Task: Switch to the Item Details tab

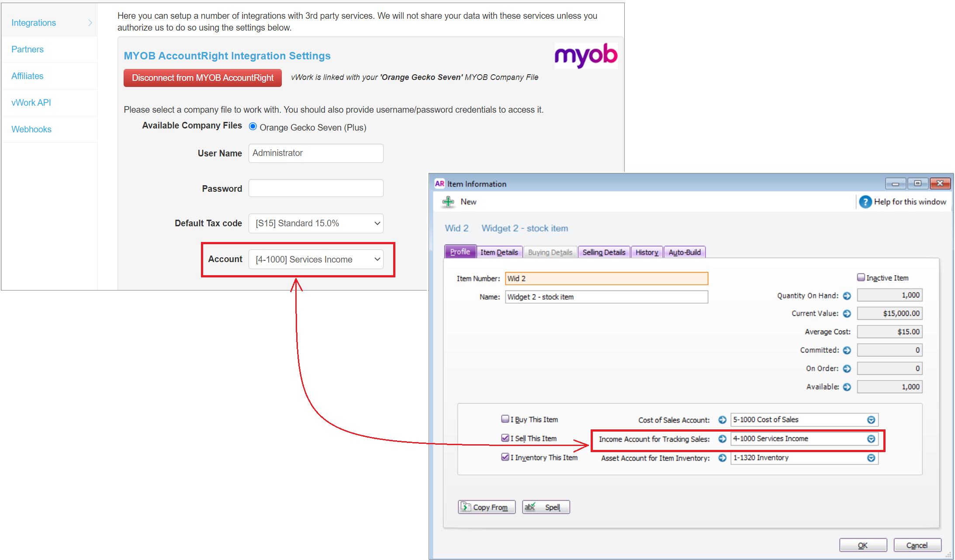Action: 499,252
